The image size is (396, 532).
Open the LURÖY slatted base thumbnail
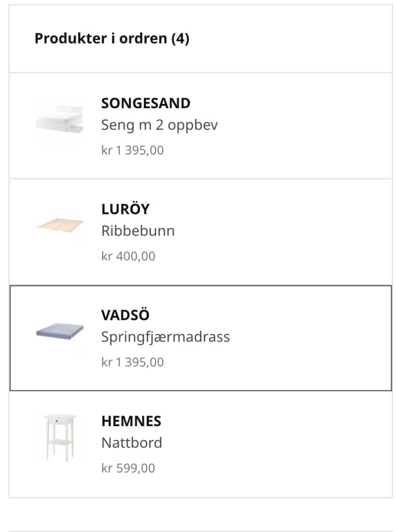(x=60, y=226)
